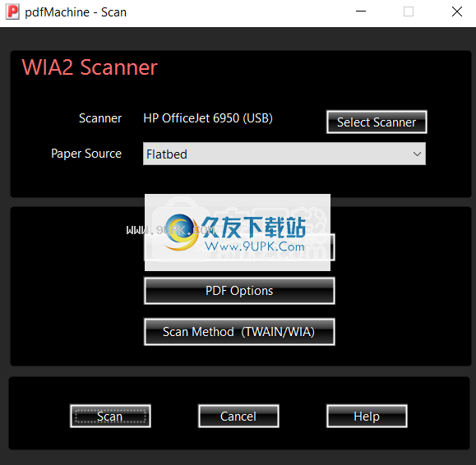Viewport: 476px width, 465px height.
Task: Click the HP OfficeJet 6950 (USB) scanner name
Action: (x=208, y=118)
